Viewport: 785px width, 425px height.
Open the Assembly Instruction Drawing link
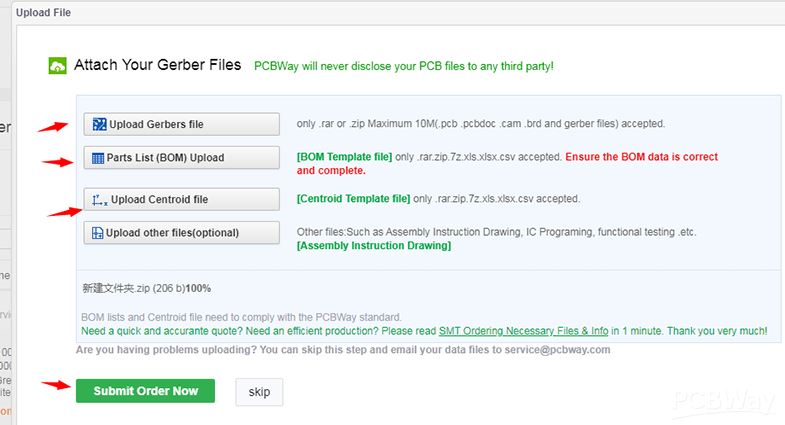(x=373, y=245)
